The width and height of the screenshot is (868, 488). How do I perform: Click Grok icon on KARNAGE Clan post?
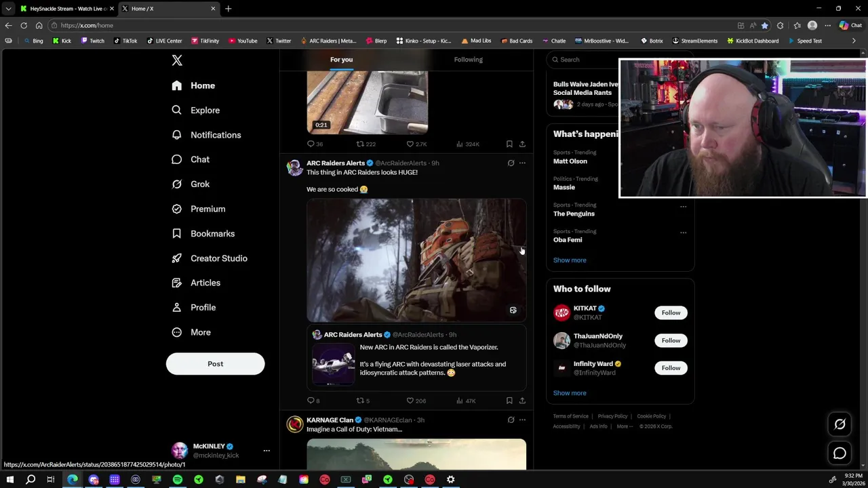(x=511, y=420)
